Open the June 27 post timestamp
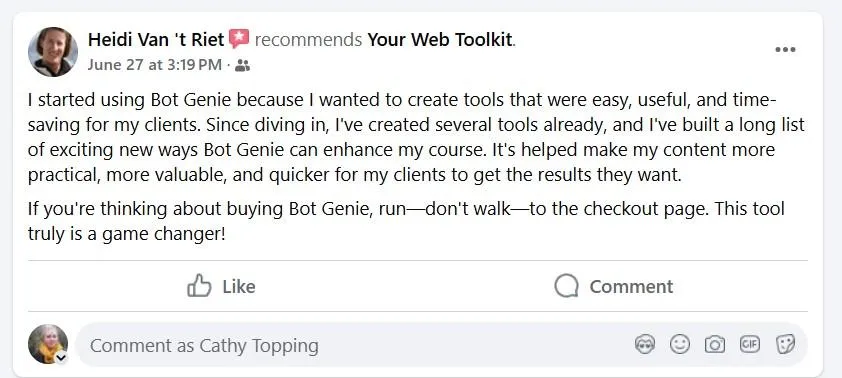This screenshot has width=842, height=378. click(154, 65)
